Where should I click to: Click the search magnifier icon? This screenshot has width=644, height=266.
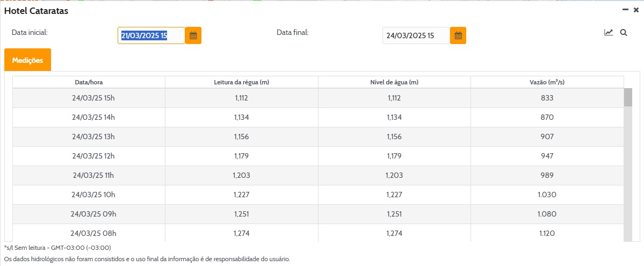(x=624, y=32)
